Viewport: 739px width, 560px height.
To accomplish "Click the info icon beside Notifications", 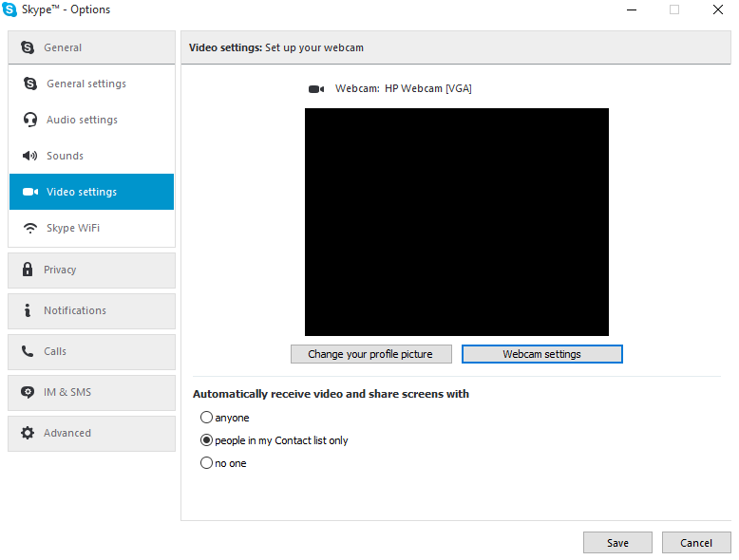I will click(28, 310).
